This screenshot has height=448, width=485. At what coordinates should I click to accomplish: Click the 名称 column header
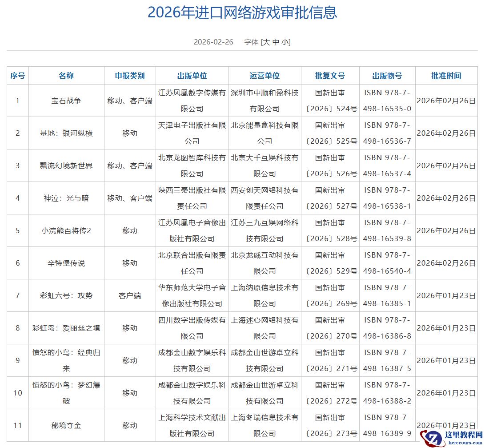point(66,76)
